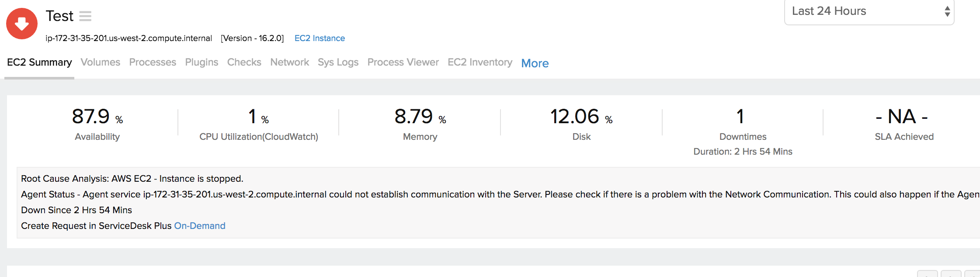Switch to Process Viewer tab

[x=403, y=62]
